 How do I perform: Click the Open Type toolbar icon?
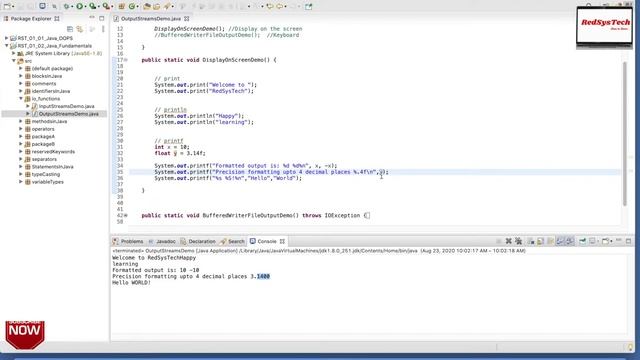[147, 6]
